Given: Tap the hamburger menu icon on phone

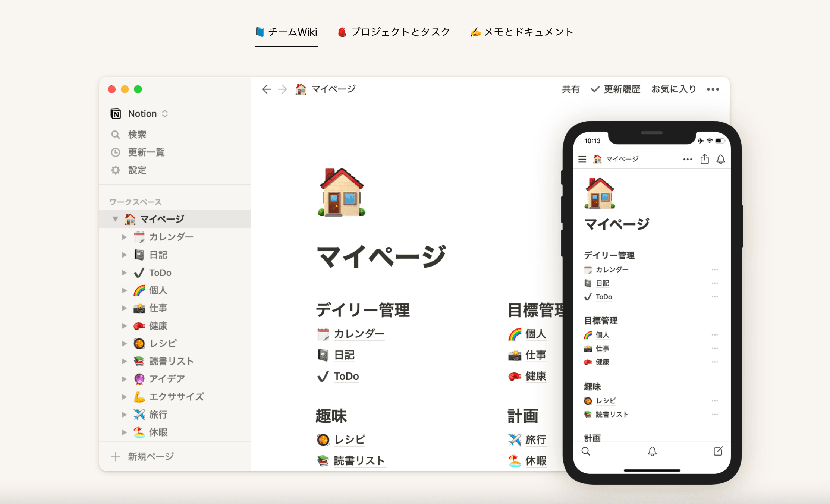Looking at the screenshot, I should click(x=582, y=160).
